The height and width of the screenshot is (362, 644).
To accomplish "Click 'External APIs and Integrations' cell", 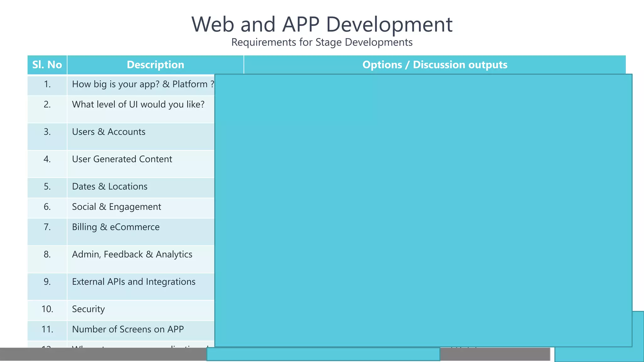I will (134, 282).
